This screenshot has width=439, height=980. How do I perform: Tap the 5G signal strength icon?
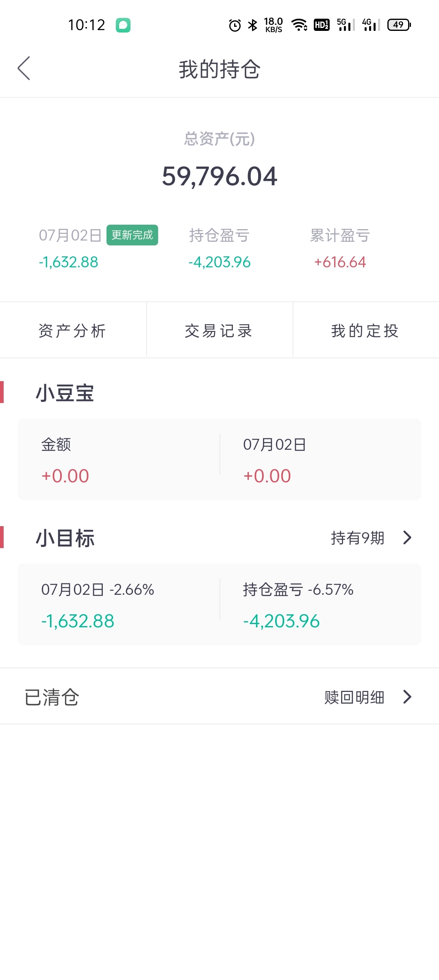tap(346, 25)
